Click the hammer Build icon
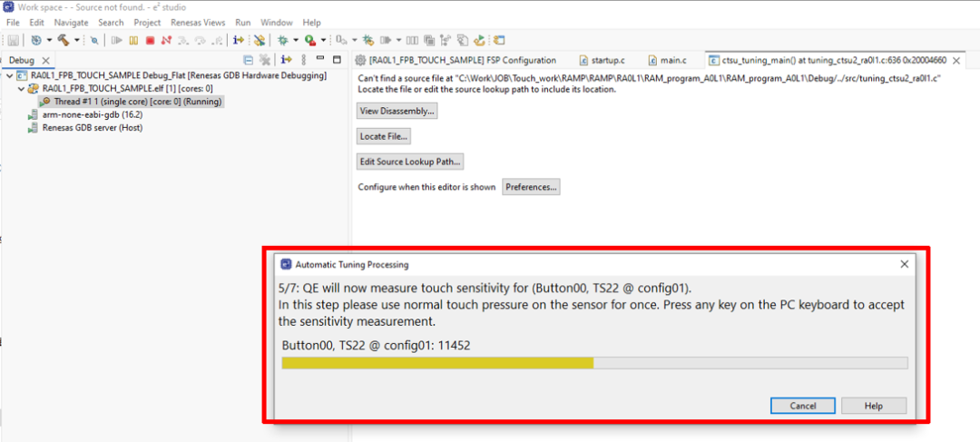 (x=64, y=40)
